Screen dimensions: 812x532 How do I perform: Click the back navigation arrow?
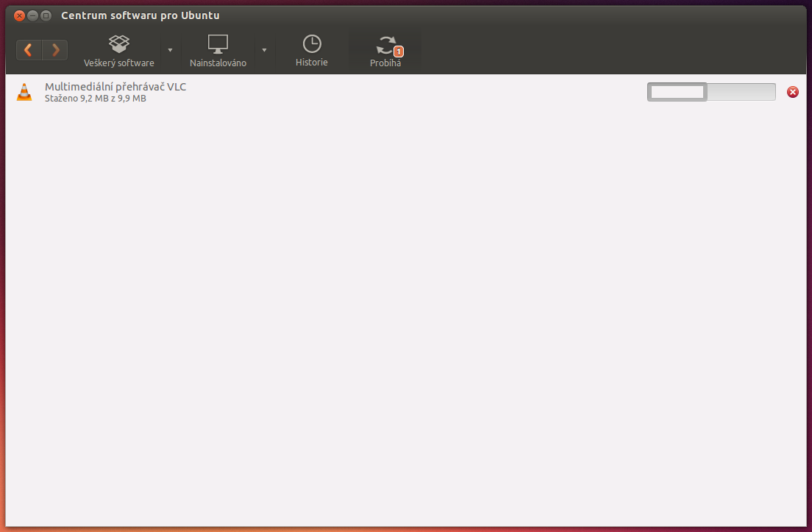[x=29, y=50]
